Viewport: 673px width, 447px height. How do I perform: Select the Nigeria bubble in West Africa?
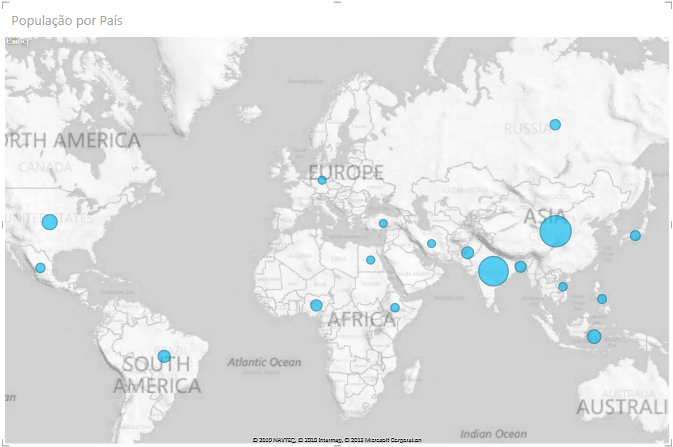click(316, 305)
